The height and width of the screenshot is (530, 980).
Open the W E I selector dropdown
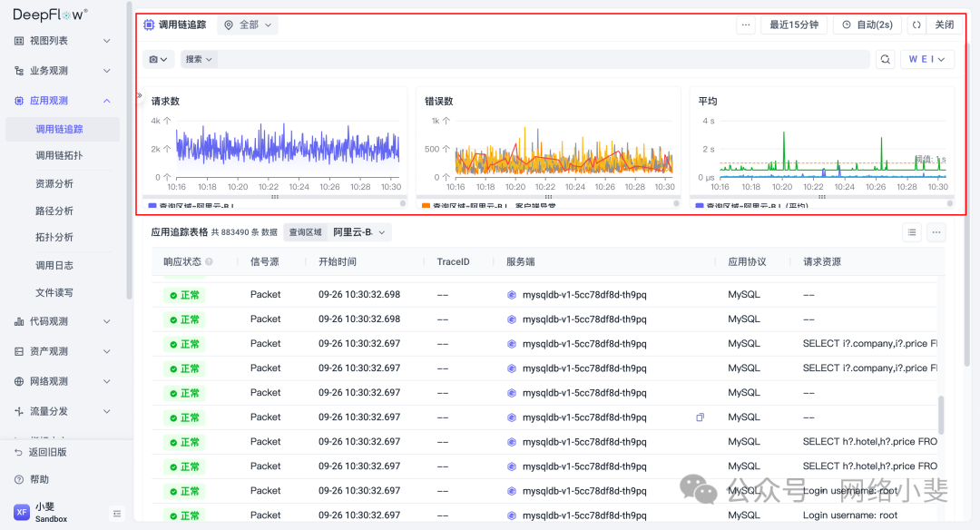(926, 60)
